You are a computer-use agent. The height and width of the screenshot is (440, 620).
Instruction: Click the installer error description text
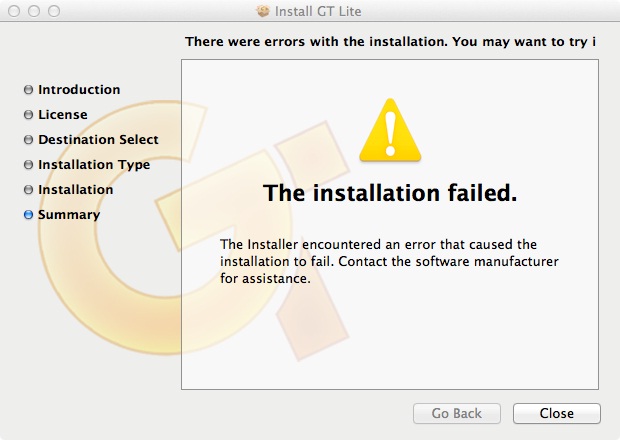[x=389, y=261]
